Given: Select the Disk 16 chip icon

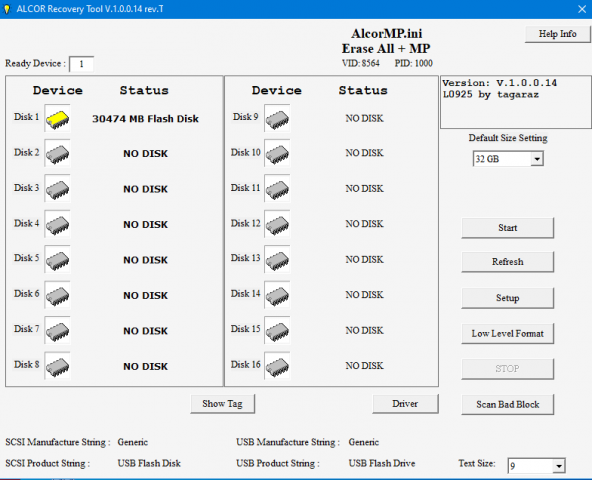Looking at the screenshot, I should click(277, 366).
